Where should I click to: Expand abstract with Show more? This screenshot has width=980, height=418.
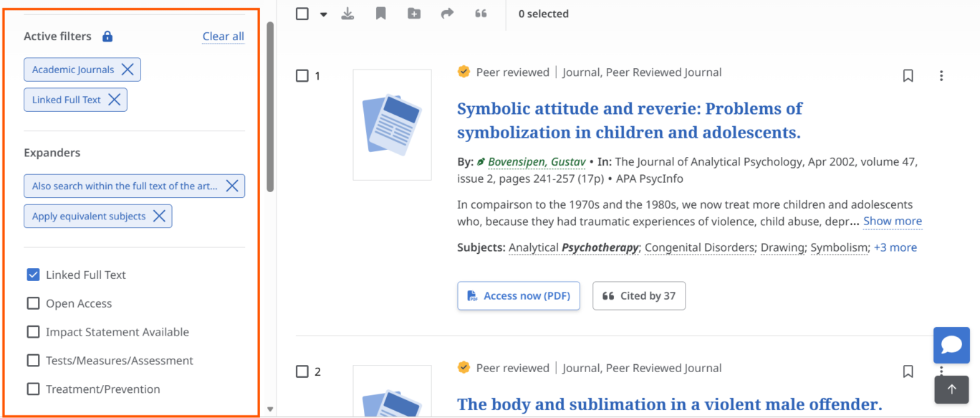893,221
